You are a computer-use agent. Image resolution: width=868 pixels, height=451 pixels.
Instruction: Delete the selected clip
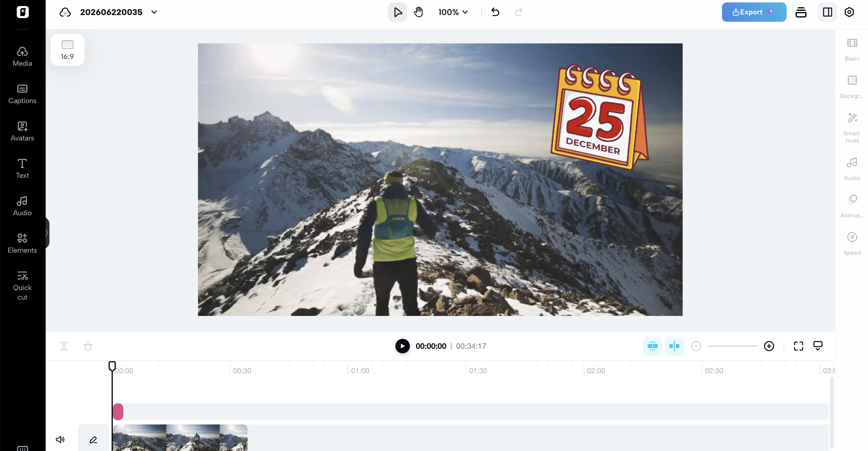[x=88, y=346]
